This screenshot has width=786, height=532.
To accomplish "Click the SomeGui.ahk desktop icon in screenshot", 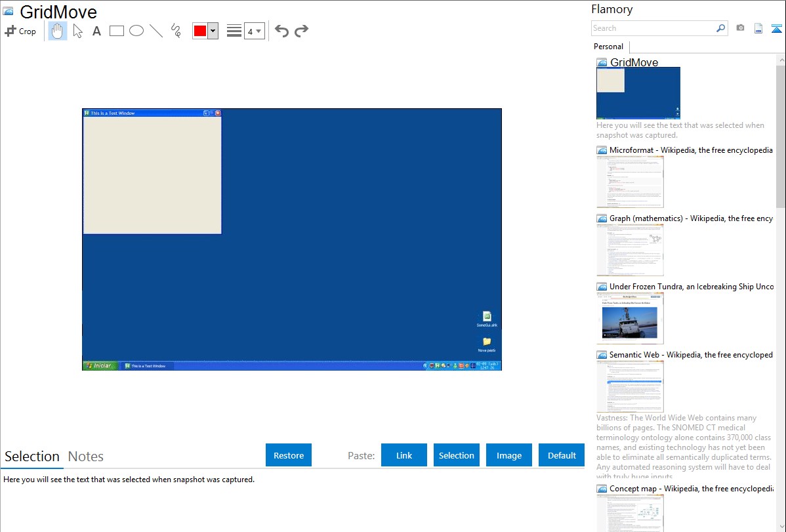I will tap(487, 319).
